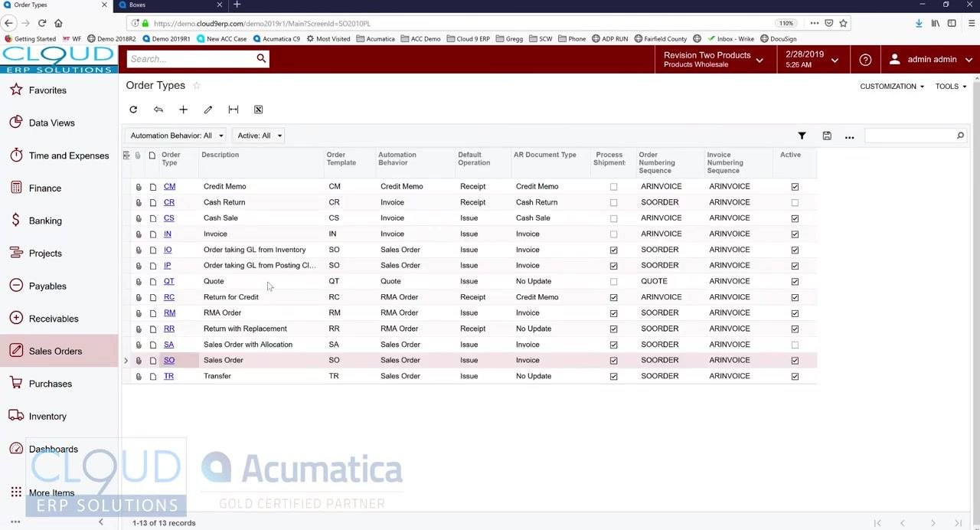Image resolution: width=980 pixels, height=530 pixels.
Task: Open the Receivables workspace
Action: click(53, 319)
